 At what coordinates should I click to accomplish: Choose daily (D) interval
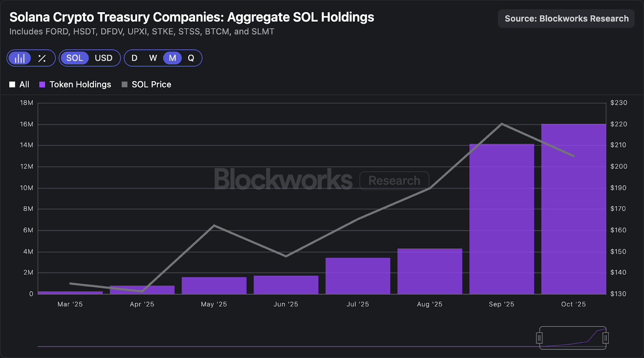134,58
